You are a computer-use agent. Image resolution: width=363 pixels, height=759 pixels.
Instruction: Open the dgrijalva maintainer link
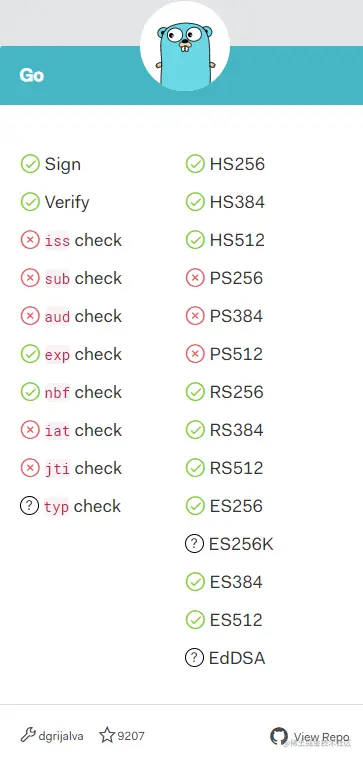[60, 736]
